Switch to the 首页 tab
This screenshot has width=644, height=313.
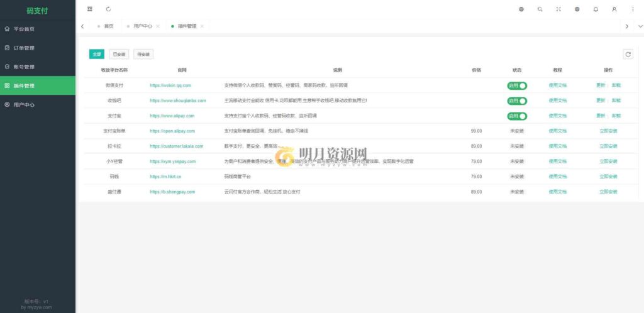[105, 26]
